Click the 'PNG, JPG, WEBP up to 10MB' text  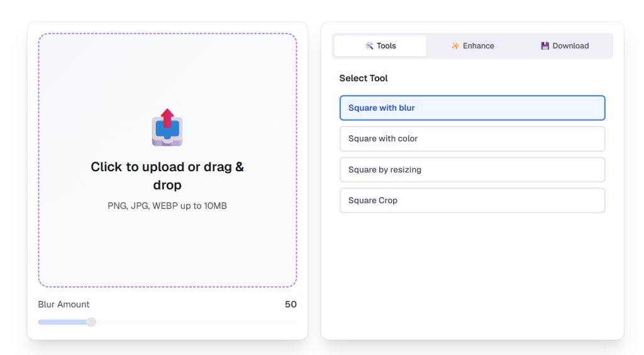(x=167, y=206)
